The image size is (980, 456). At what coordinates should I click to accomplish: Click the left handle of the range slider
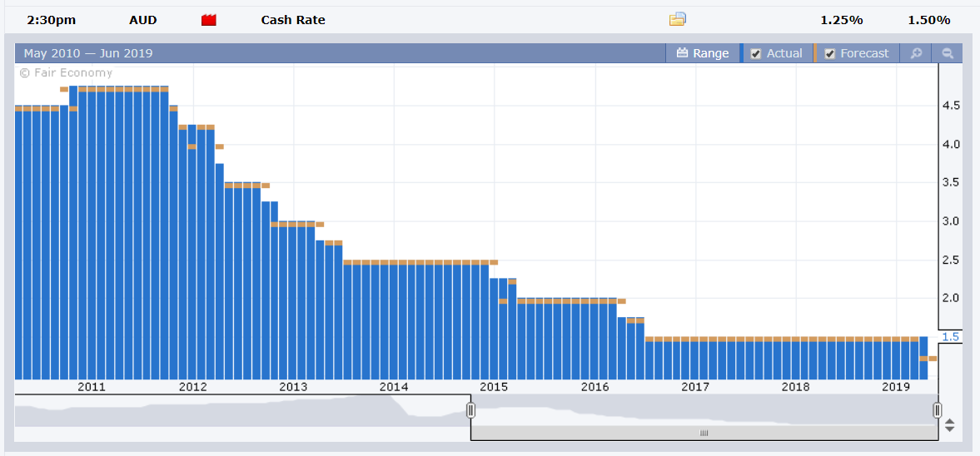(470, 410)
